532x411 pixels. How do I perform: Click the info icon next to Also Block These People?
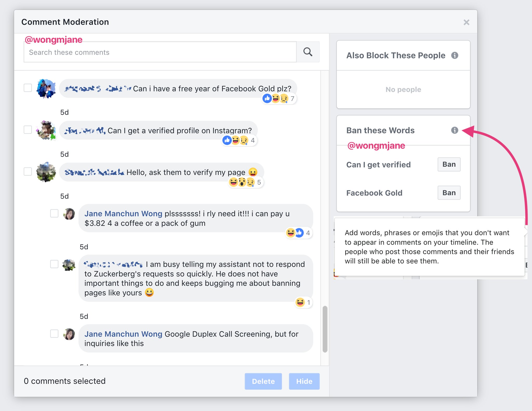[x=455, y=55]
